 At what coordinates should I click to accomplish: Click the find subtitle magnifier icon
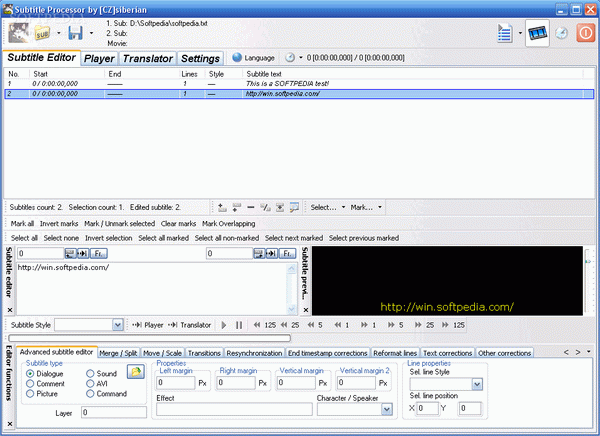pos(294,207)
